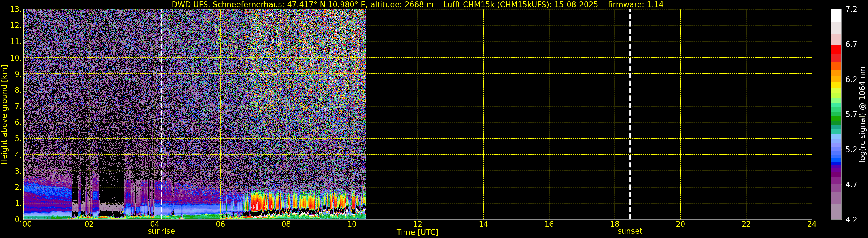Image resolution: width=868 pixels, height=238 pixels.
Task: Click the '6.2' colorbar value label
Action: (x=851, y=79)
